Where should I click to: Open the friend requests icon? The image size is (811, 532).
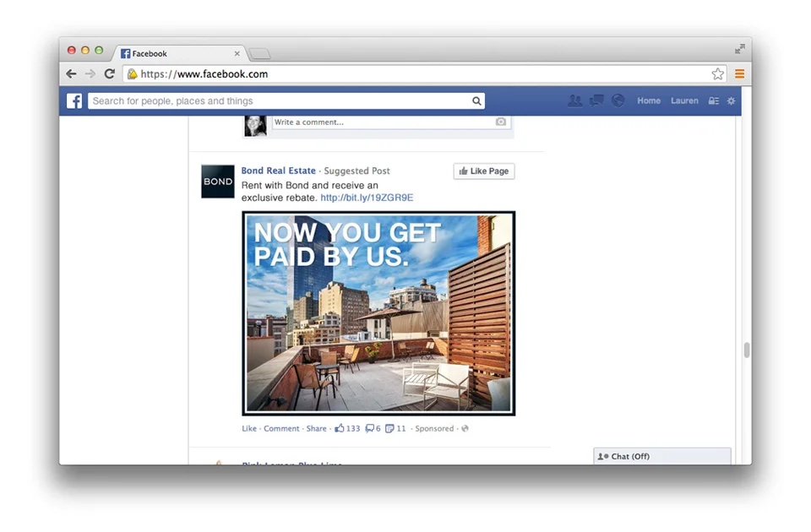point(575,100)
